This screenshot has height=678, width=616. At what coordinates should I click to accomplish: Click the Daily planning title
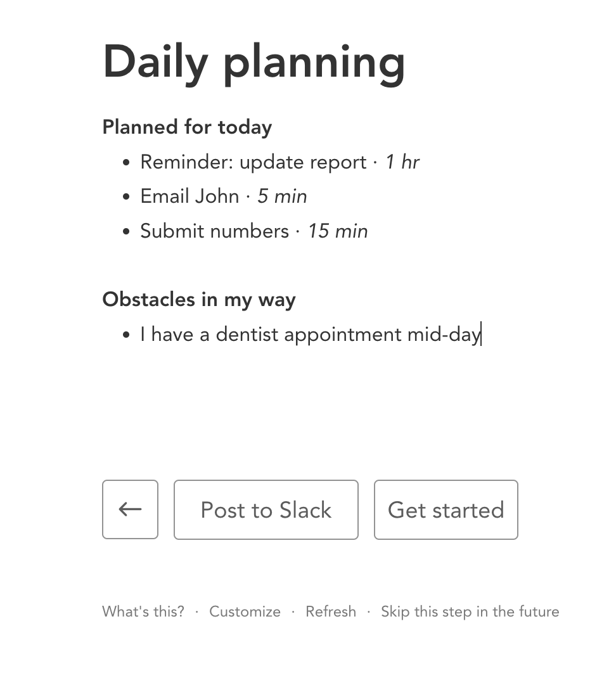[253, 61]
